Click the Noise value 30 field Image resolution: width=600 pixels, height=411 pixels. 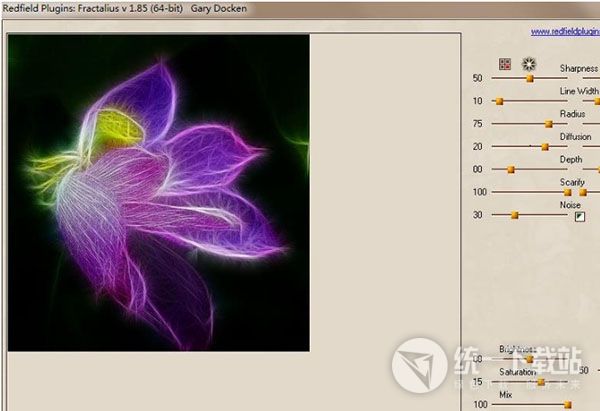478,215
